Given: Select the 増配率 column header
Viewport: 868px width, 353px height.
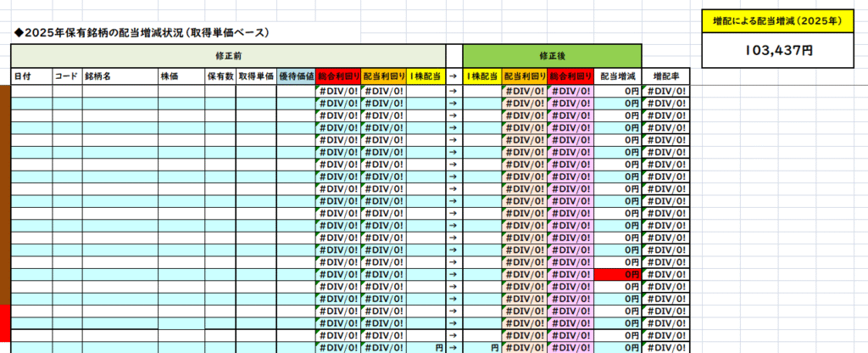Looking at the screenshot, I should (x=666, y=76).
